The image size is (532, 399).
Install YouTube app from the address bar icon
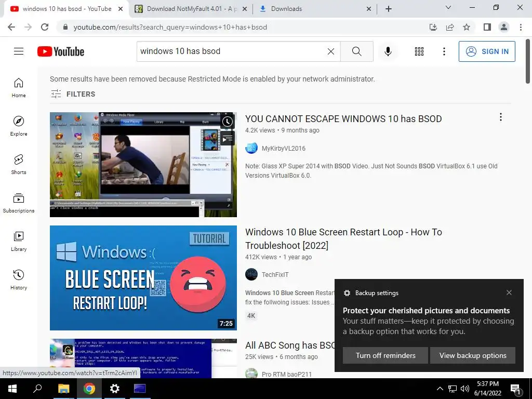433,27
